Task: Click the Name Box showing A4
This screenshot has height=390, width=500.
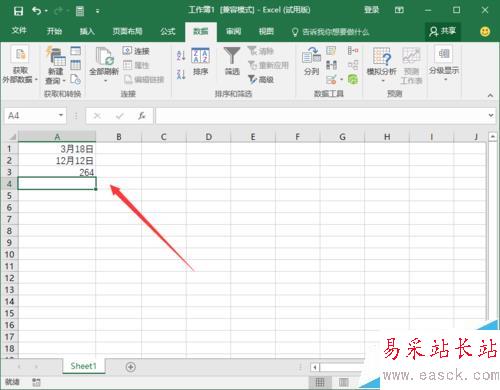Action: click(x=31, y=116)
